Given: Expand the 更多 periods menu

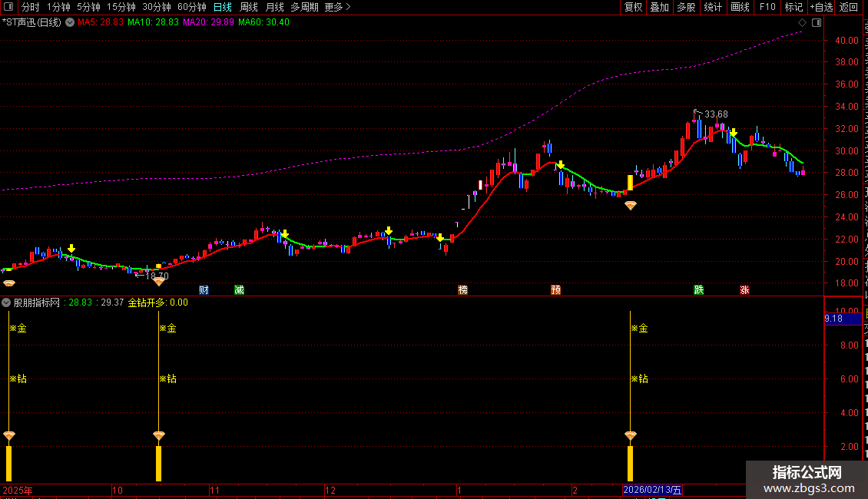Looking at the screenshot, I should point(337,7).
